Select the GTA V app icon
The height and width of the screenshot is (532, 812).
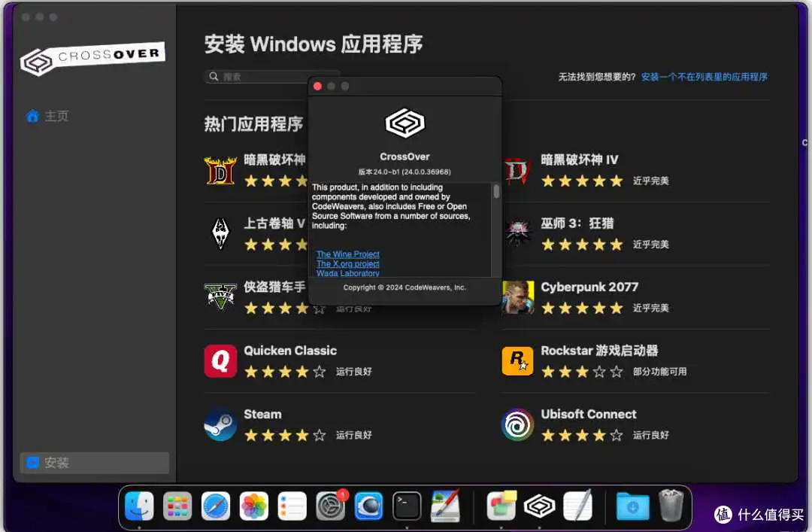(x=220, y=297)
